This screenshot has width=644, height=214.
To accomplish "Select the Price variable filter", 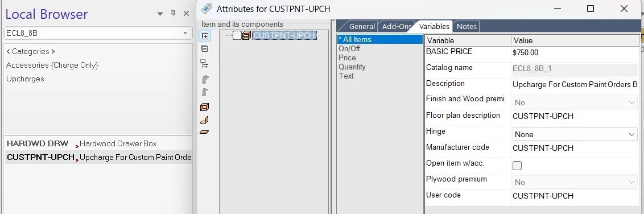I will pos(347,57).
